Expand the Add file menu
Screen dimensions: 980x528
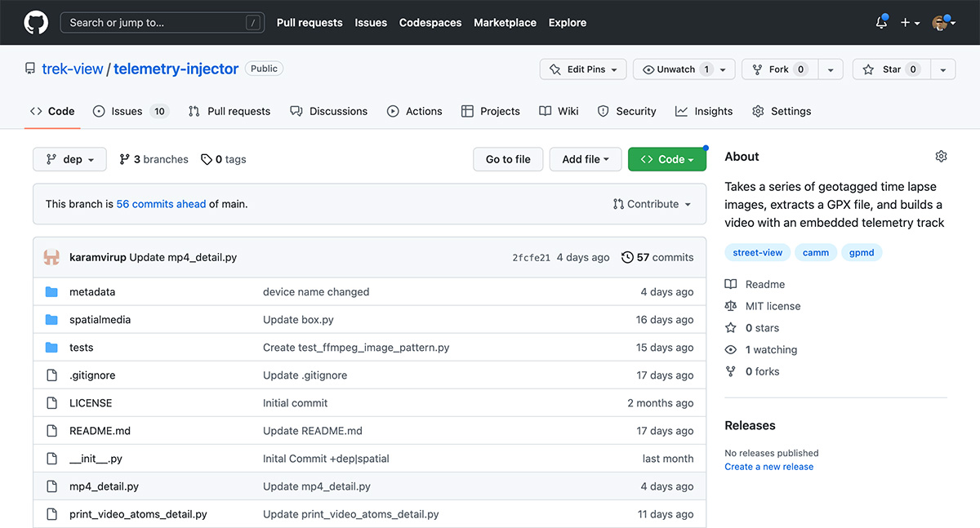585,159
